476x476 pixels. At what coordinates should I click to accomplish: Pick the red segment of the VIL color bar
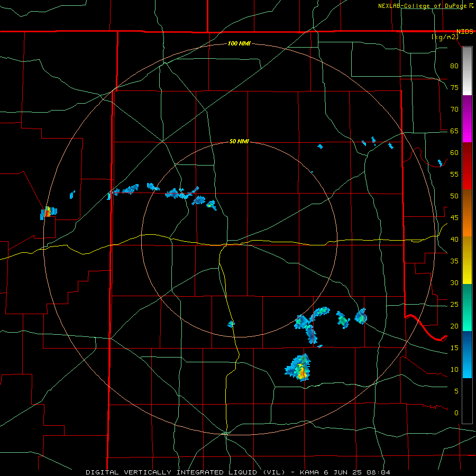tap(467, 166)
